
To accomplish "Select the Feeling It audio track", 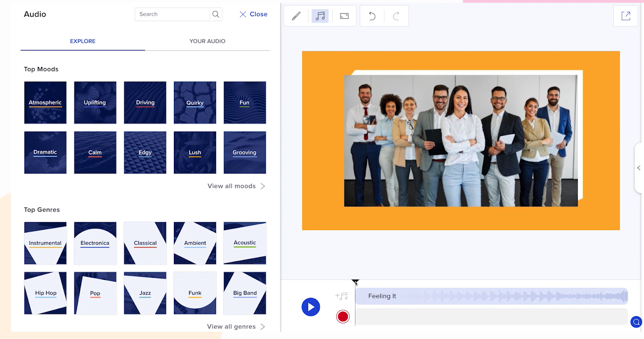I will [491, 296].
